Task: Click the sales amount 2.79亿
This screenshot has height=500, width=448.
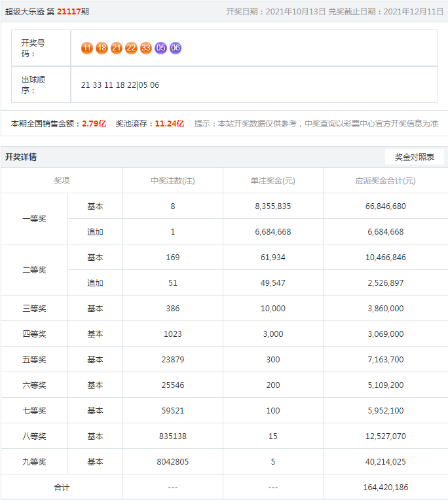Action: (x=94, y=124)
